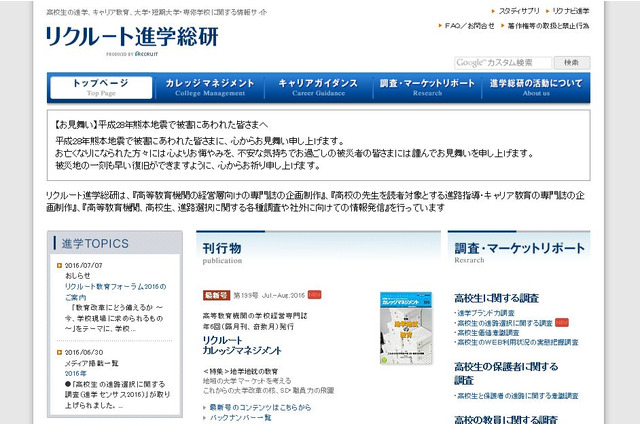Follow the スタディサプリ link
The image size is (640, 426).
pyautogui.click(x=519, y=11)
